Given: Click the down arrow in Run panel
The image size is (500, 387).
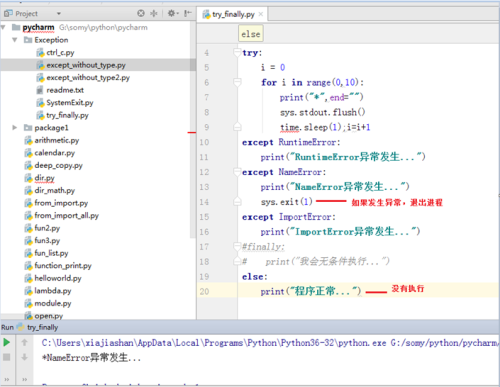Looking at the screenshot, I should tap(24, 357).
